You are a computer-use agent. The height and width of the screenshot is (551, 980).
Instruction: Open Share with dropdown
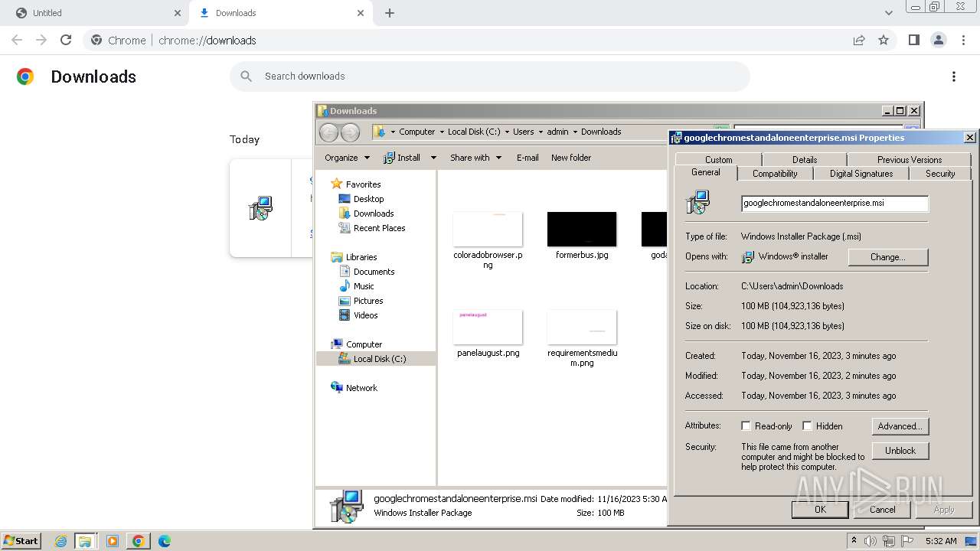coord(475,158)
